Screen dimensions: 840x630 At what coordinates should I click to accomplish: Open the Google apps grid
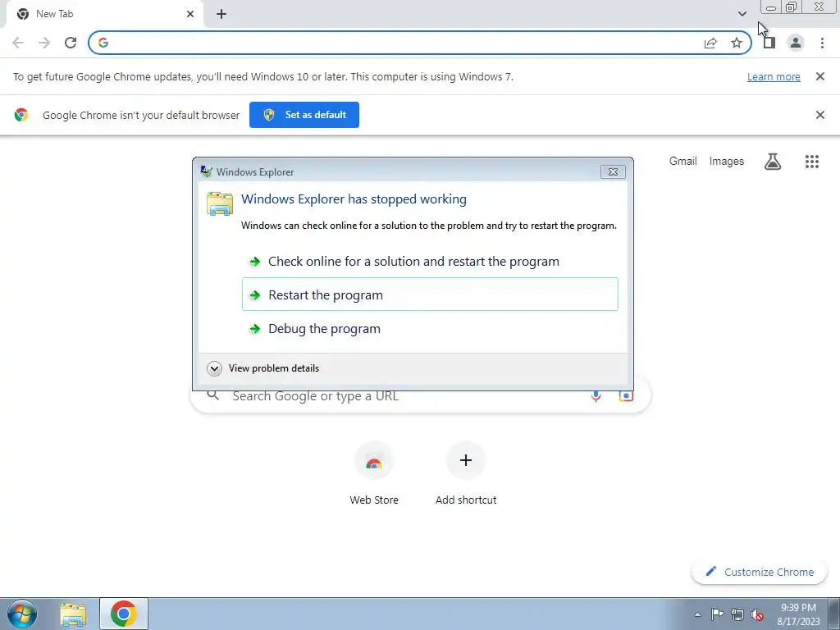point(812,162)
